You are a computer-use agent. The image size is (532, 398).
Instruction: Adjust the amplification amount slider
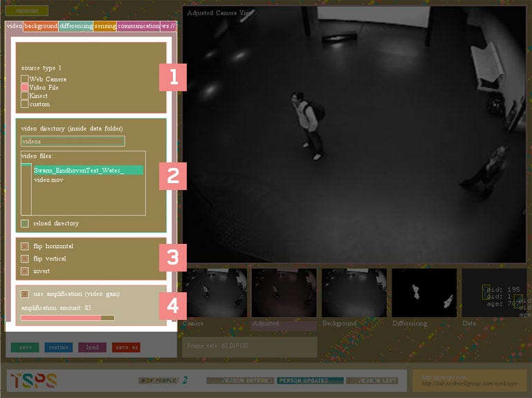pyautogui.click(x=68, y=318)
